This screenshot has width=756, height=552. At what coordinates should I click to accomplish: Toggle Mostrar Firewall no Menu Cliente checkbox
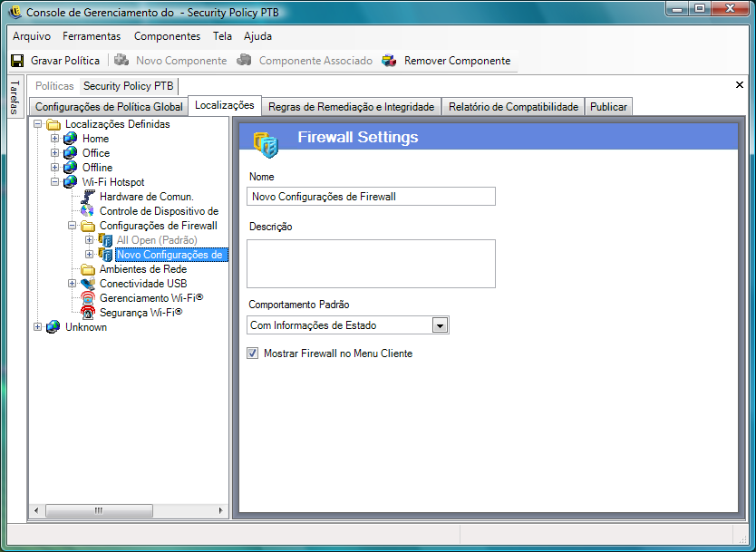pyautogui.click(x=253, y=353)
